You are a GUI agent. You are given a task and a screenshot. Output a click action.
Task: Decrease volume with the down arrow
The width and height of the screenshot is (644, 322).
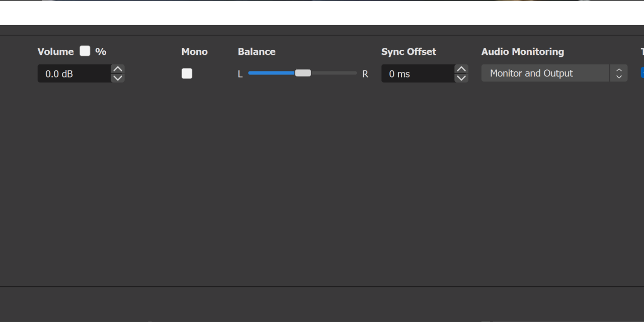click(x=118, y=78)
